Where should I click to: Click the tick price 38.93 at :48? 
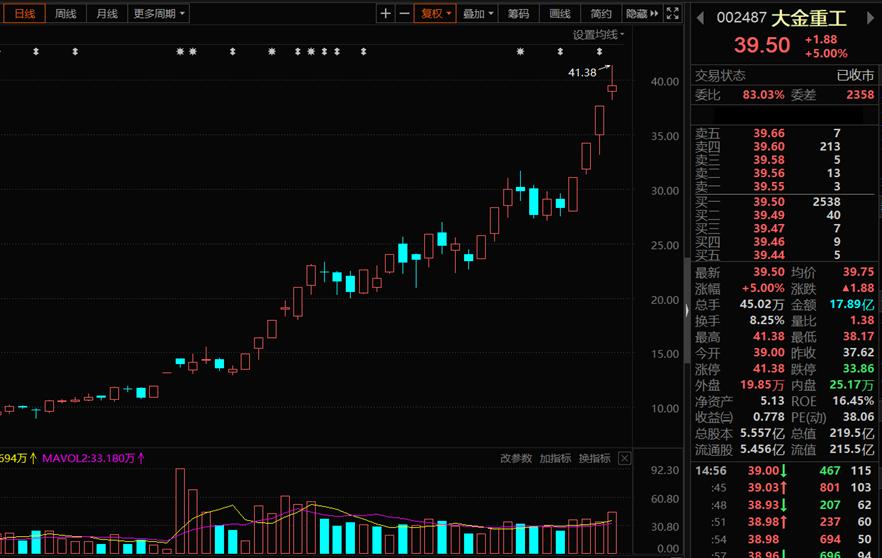pyautogui.click(x=763, y=505)
